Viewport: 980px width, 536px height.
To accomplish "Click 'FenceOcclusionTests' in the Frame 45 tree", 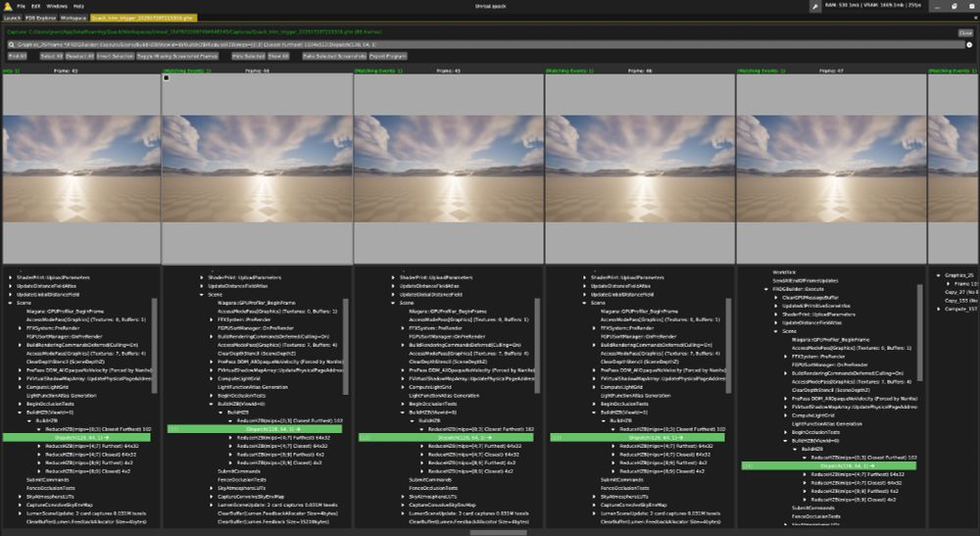I will 433,488.
